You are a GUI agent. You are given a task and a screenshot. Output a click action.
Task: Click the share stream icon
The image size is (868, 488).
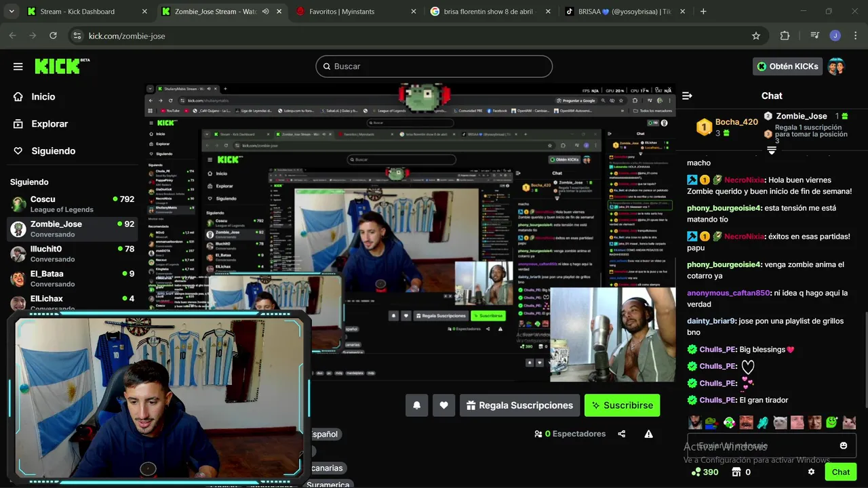[x=622, y=434]
